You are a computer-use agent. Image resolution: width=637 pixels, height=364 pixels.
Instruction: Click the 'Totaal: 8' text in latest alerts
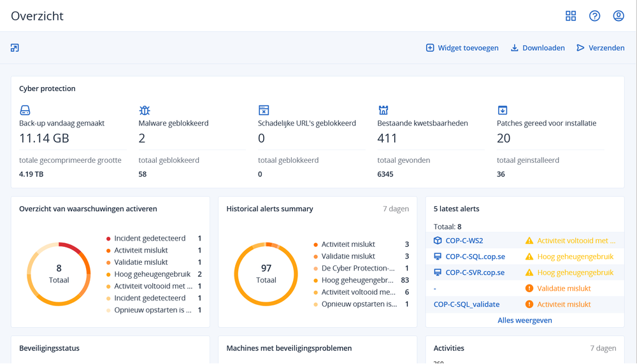click(447, 227)
